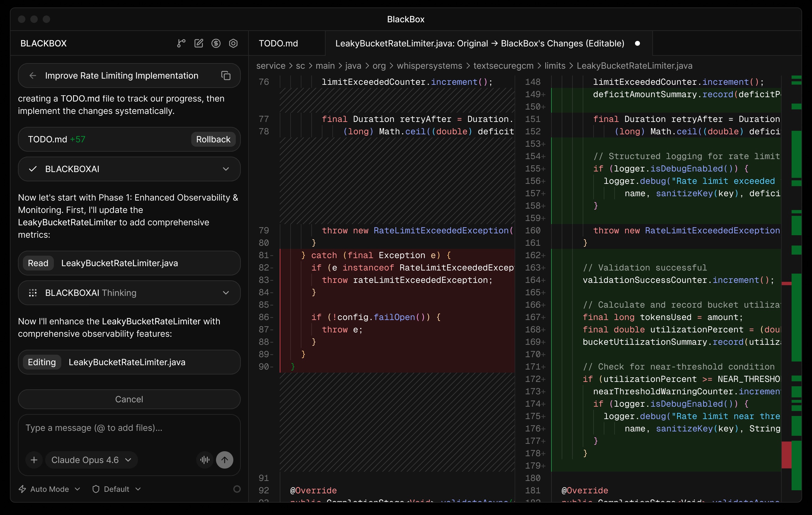The width and height of the screenshot is (812, 515).
Task: Select the LeakyBucketRateLimiter.java diff tab
Action: coord(479,44)
